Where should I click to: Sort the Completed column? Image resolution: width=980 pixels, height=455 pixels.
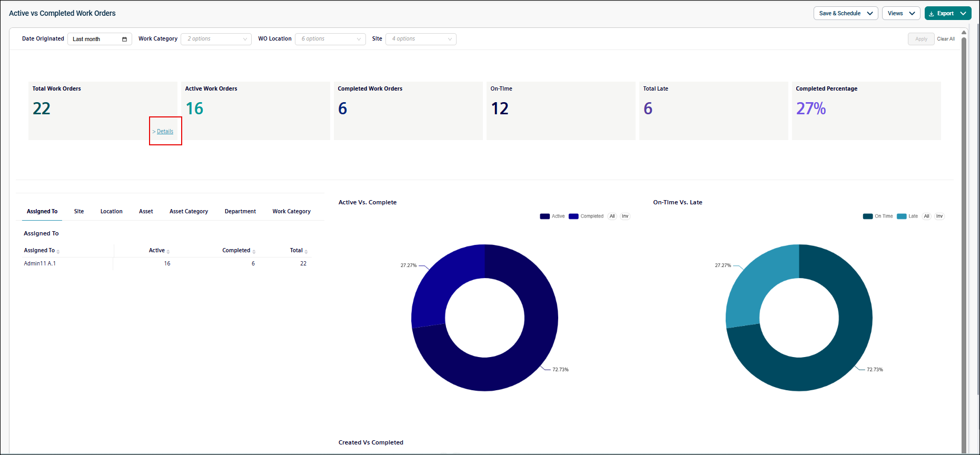click(254, 251)
